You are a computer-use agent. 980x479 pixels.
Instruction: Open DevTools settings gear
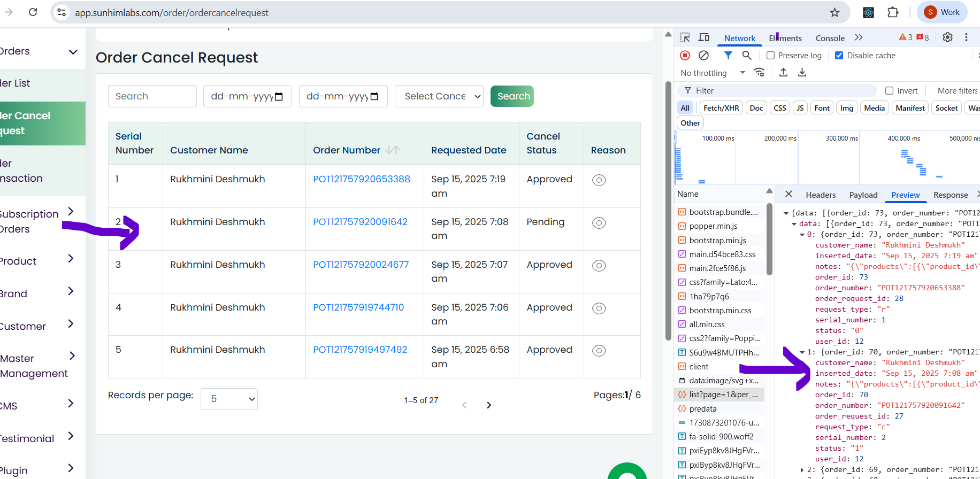coord(947,37)
